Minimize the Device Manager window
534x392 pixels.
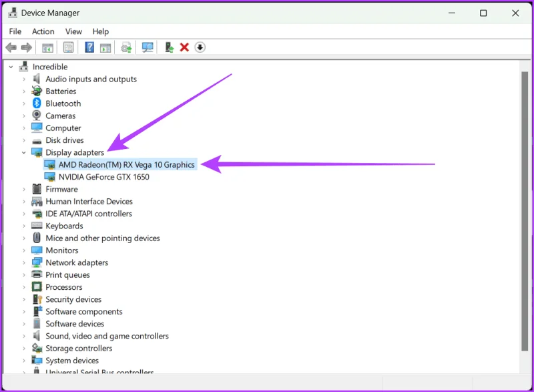[452, 13]
